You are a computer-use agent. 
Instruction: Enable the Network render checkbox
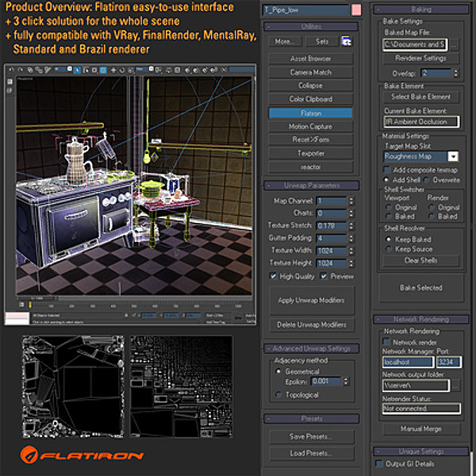(386, 342)
